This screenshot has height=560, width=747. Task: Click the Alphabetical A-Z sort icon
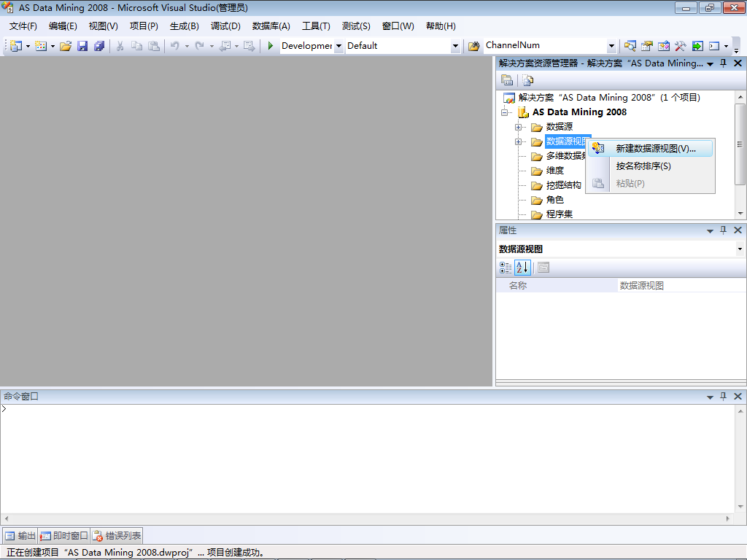pos(522,268)
